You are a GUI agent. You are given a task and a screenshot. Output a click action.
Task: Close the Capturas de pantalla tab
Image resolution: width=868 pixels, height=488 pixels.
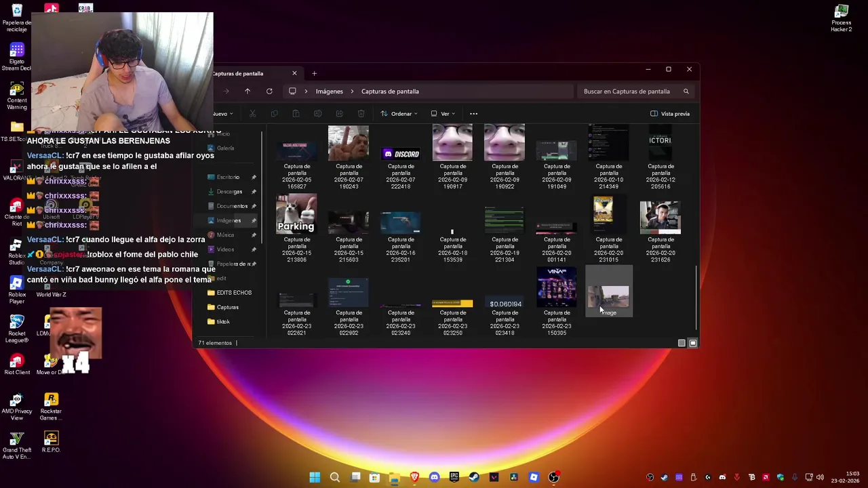point(294,73)
